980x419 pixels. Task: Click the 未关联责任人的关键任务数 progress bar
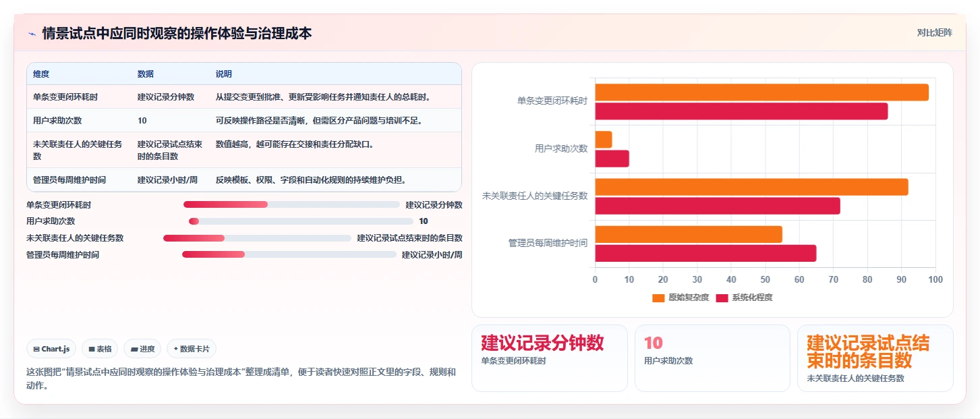(257, 238)
